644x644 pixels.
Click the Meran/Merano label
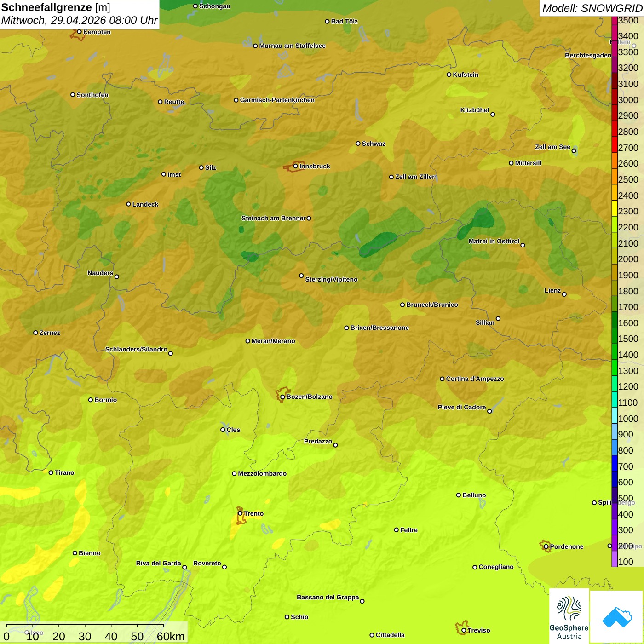pos(273,341)
